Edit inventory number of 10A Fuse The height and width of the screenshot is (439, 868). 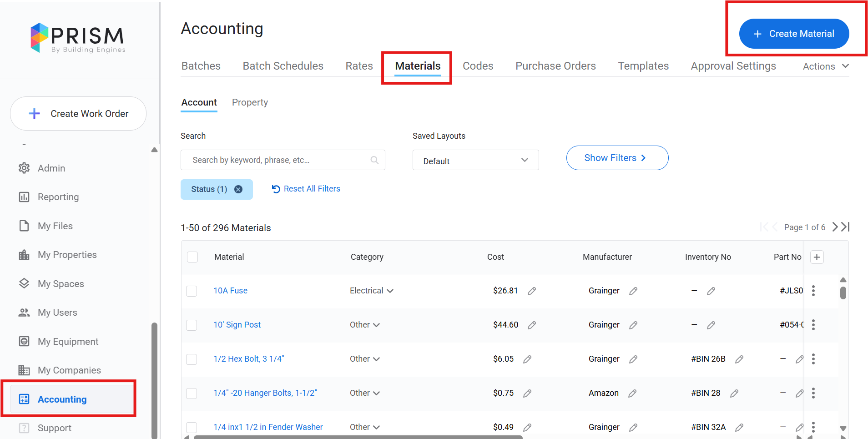click(x=711, y=291)
